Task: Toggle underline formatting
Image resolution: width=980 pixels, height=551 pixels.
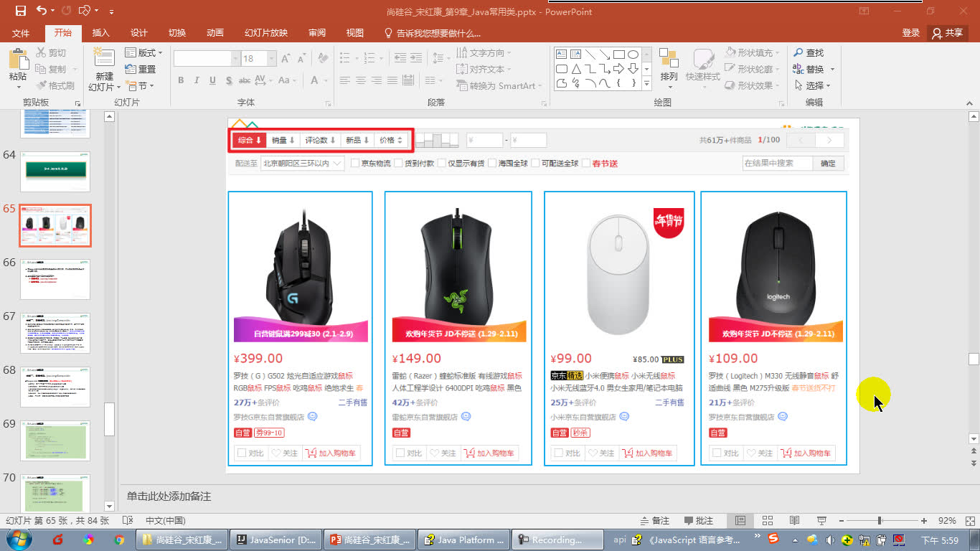Action: 211,80
